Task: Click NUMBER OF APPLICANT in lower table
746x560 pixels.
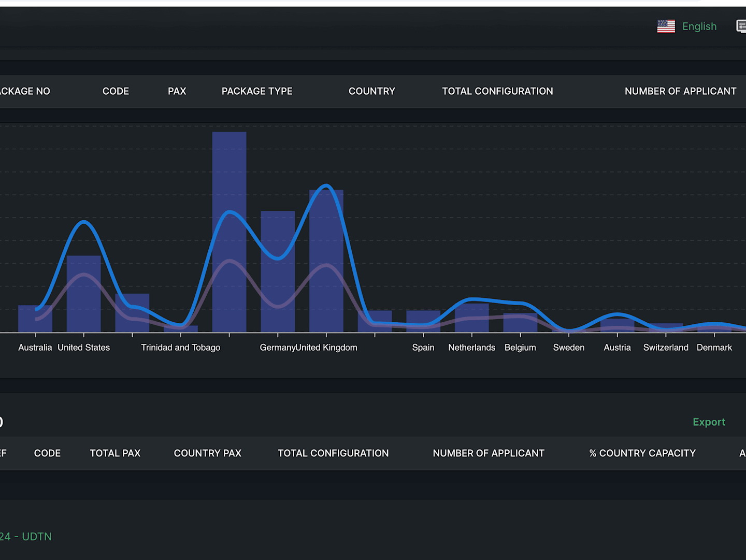Action: click(489, 453)
